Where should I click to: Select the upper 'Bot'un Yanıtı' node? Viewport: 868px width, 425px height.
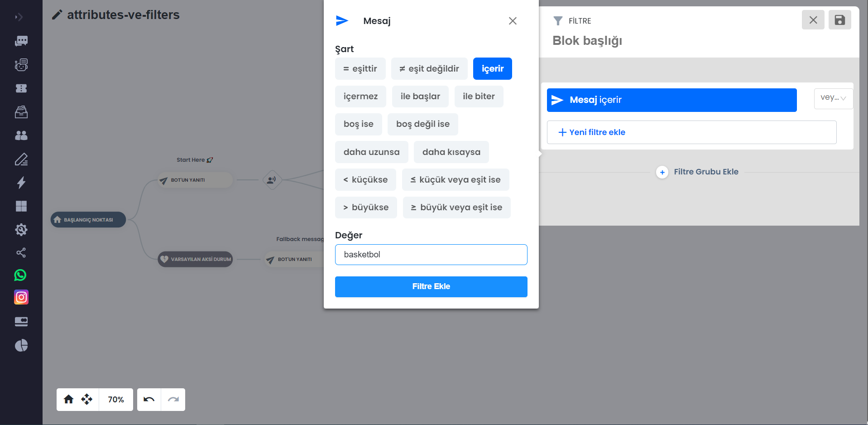coord(195,180)
